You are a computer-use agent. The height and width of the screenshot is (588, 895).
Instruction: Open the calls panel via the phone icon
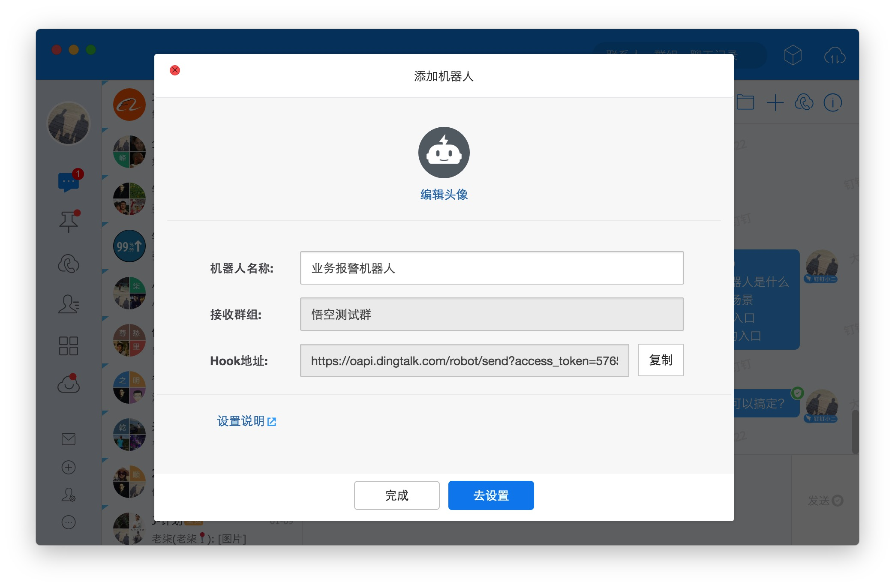click(x=68, y=264)
